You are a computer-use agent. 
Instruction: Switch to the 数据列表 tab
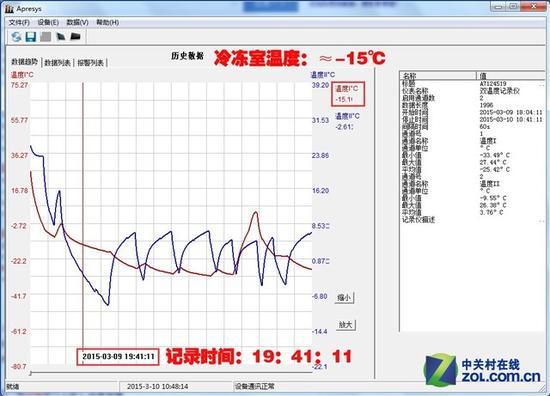click(58, 63)
